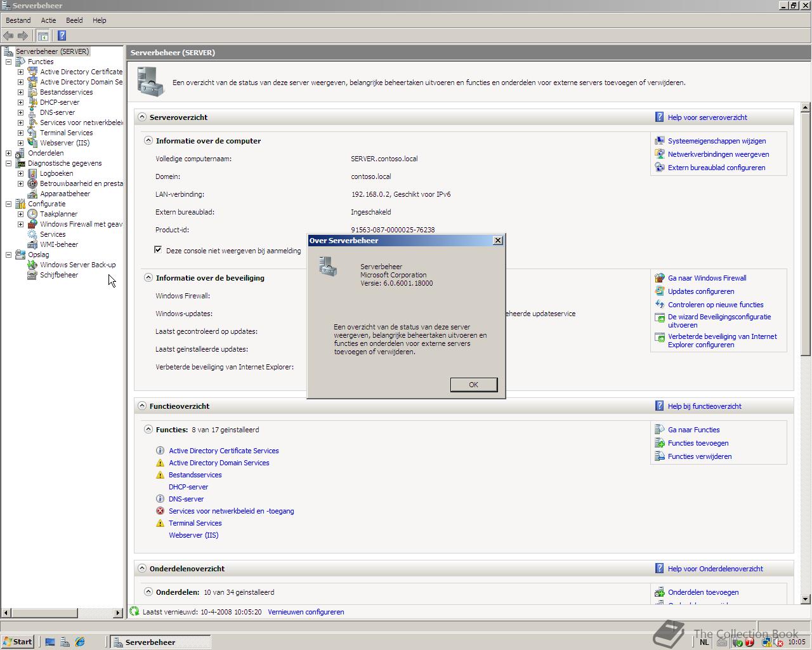Click the Taakplanner clock icon
The width and height of the screenshot is (812, 650).
tap(32, 214)
